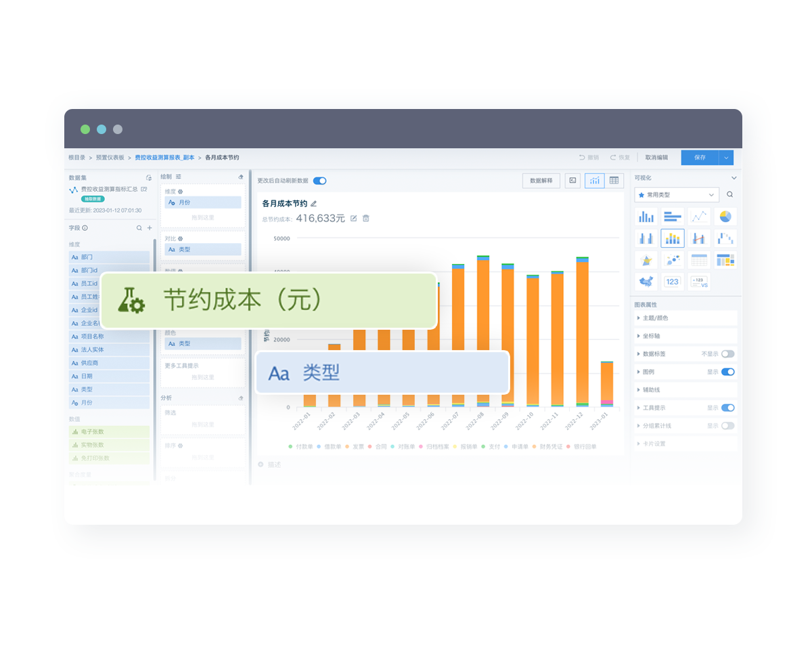812x650 pixels.
Task: Click the 取消编辑 button
Action: pos(656,158)
